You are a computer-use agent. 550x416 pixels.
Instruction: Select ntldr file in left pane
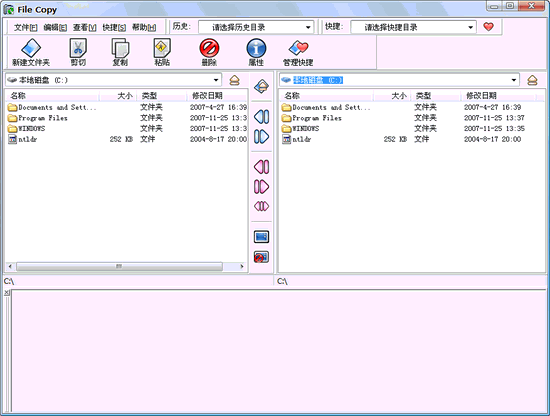[22, 139]
